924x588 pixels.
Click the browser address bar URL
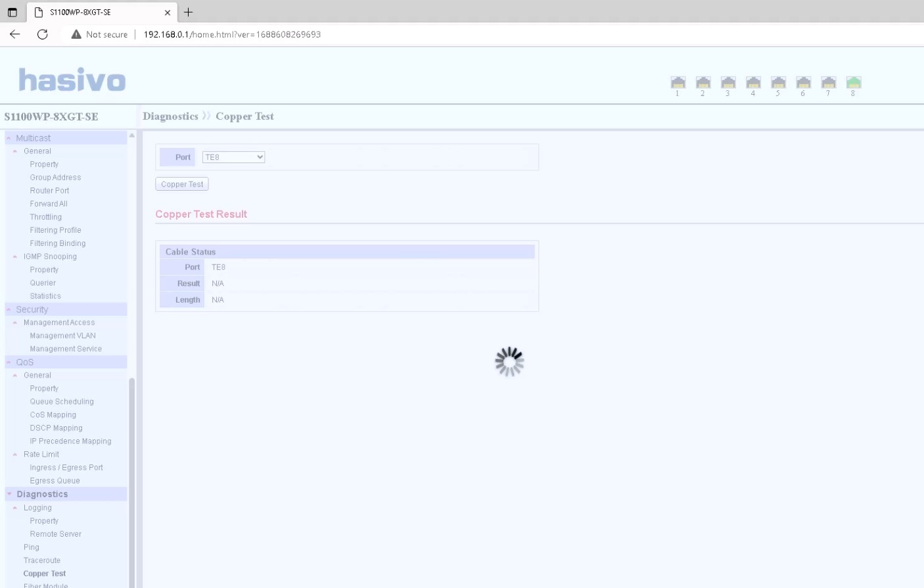pos(232,34)
